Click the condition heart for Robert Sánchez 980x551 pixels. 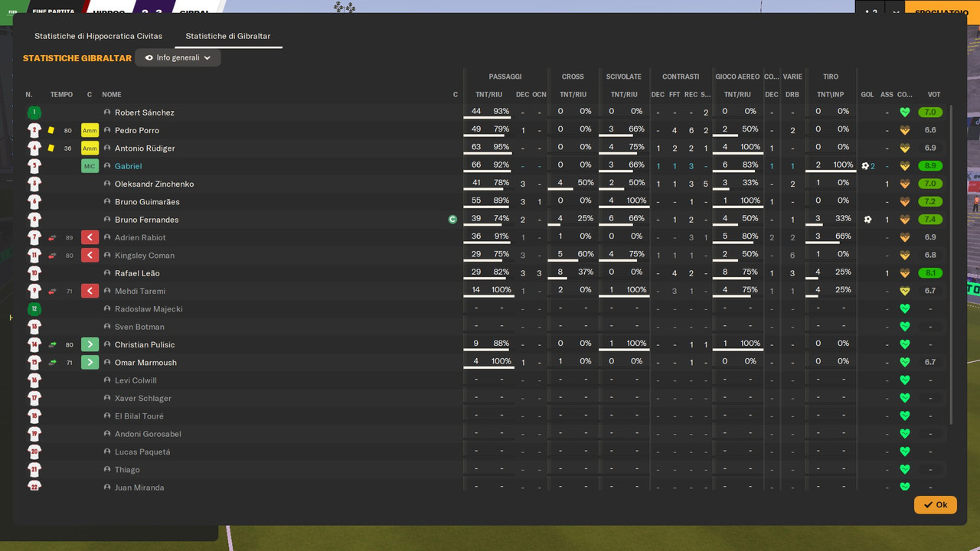click(x=904, y=112)
